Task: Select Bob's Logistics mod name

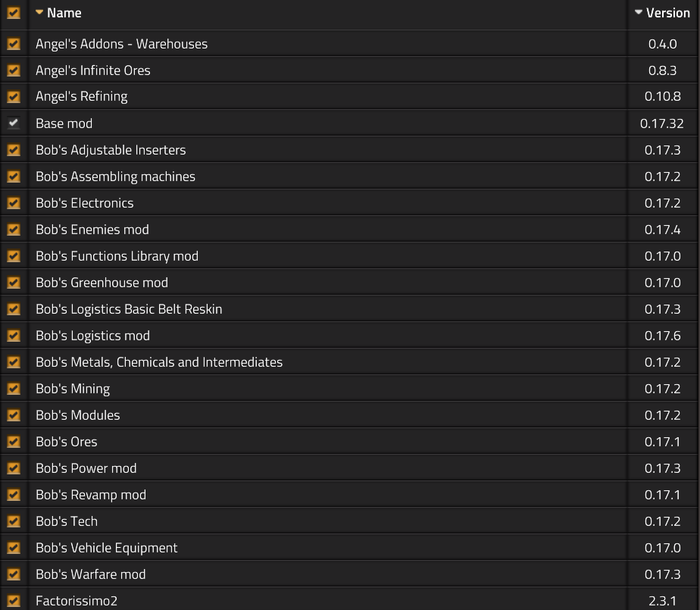Action: point(93,336)
